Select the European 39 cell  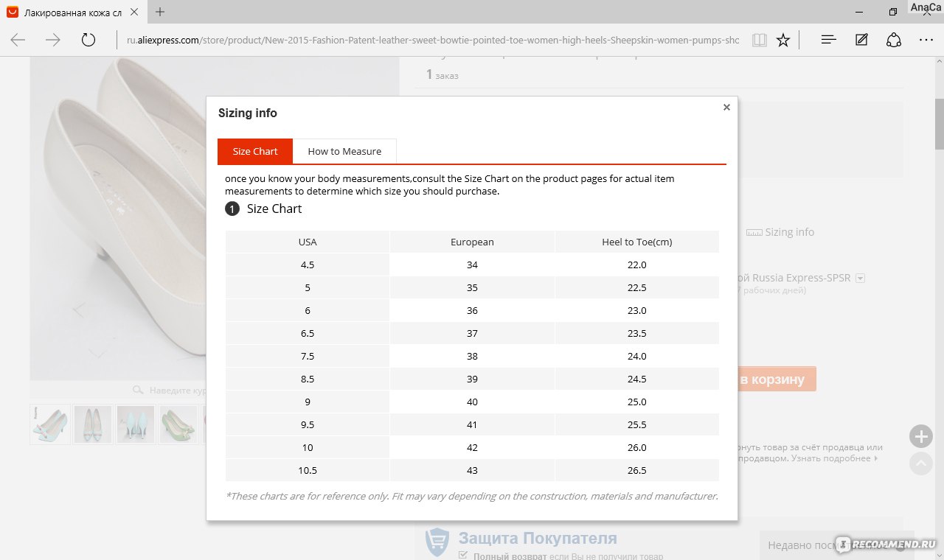click(472, 379)
